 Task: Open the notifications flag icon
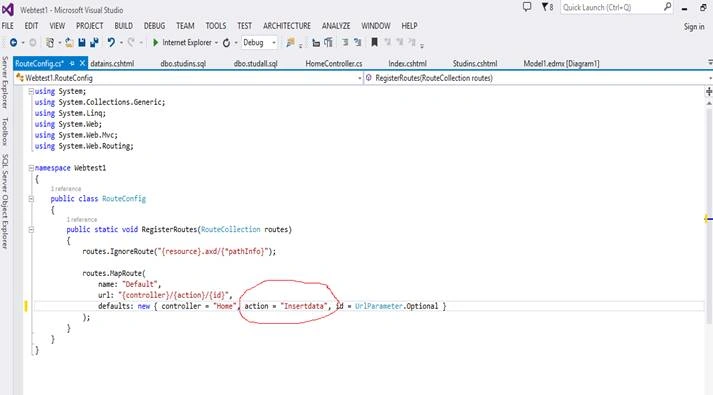click(547, 7)
